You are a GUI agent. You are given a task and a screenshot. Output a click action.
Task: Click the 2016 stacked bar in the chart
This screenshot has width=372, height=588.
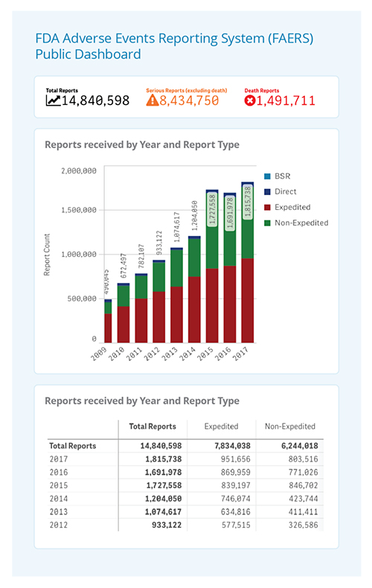[x=230, y=268]
